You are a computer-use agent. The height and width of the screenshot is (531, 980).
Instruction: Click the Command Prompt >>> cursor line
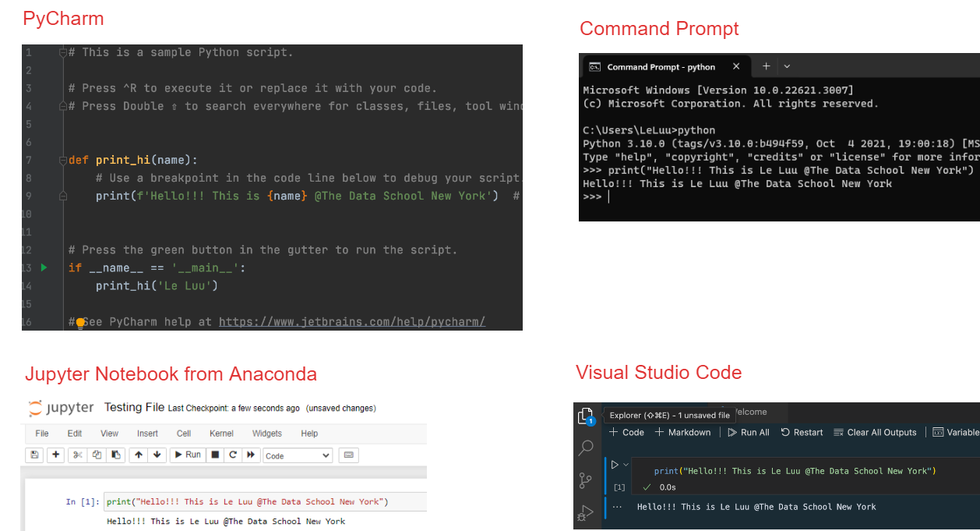pyautogui.click(x=596, y=196)
